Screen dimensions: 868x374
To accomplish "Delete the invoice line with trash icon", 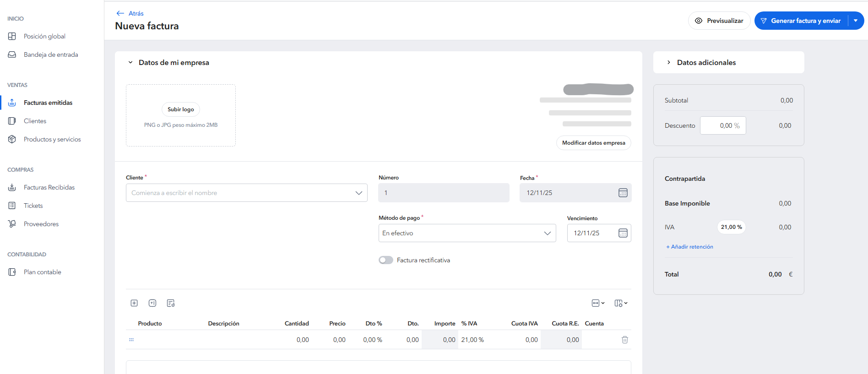I will click(x=624, y=340).
